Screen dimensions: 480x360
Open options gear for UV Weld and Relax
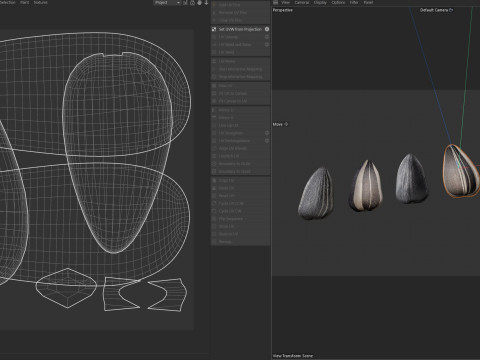pos(267,44)
